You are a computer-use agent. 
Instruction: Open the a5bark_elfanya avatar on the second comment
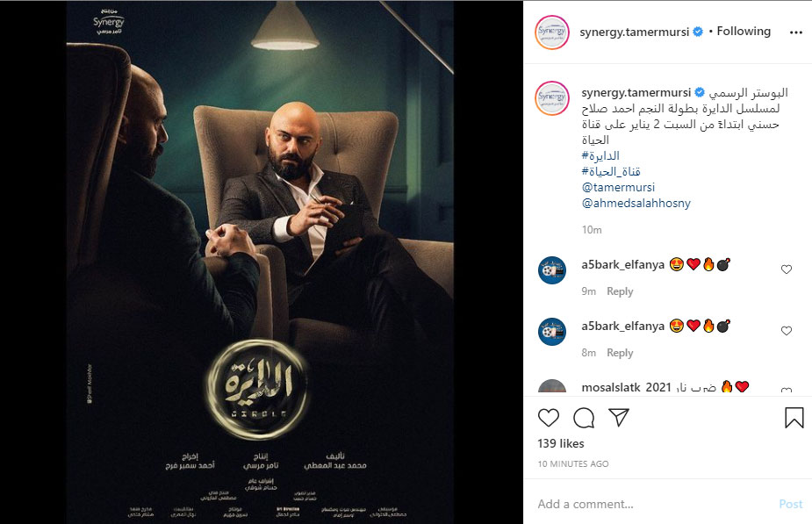point(552,332)
